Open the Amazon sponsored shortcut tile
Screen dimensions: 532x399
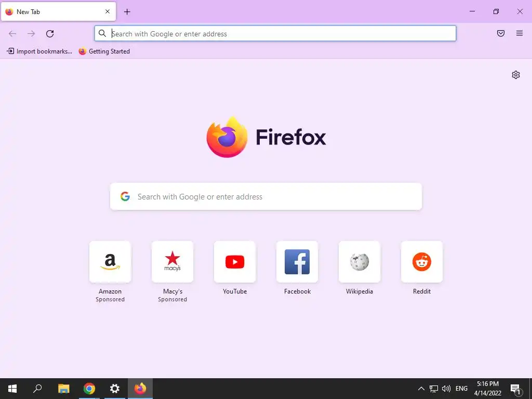(x=110, y=262)
